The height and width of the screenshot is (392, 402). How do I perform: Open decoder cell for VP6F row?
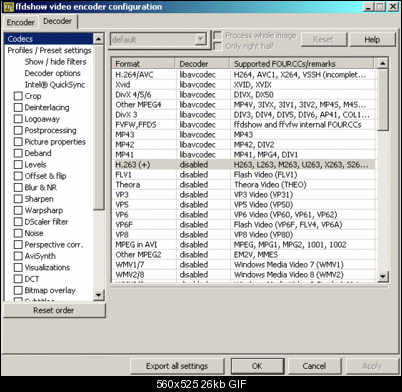(203, 225)
